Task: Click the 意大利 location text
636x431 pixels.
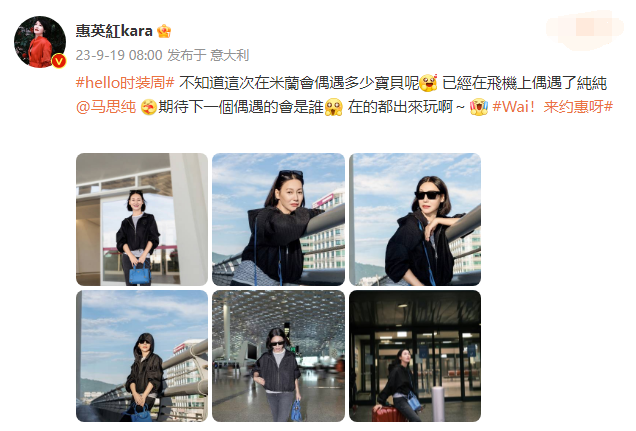Action: (229, 55)
